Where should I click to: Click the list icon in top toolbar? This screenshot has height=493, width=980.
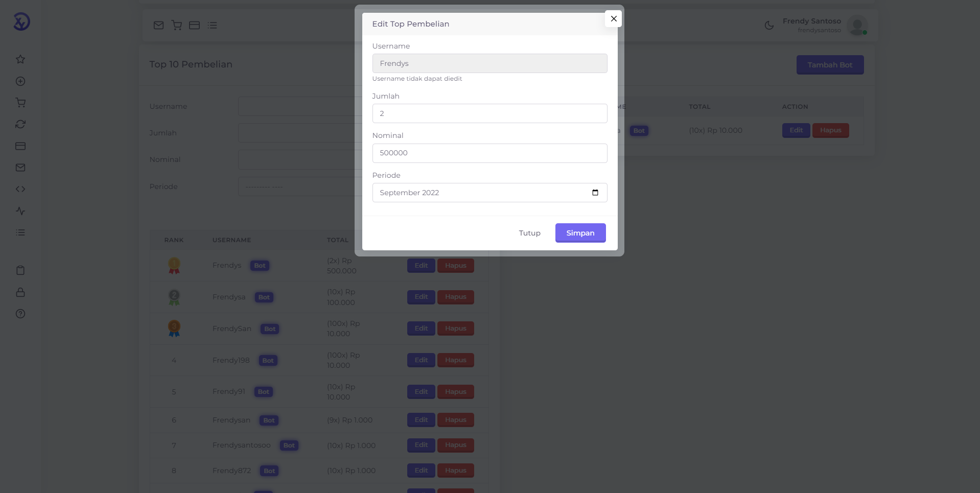point(213,25)
